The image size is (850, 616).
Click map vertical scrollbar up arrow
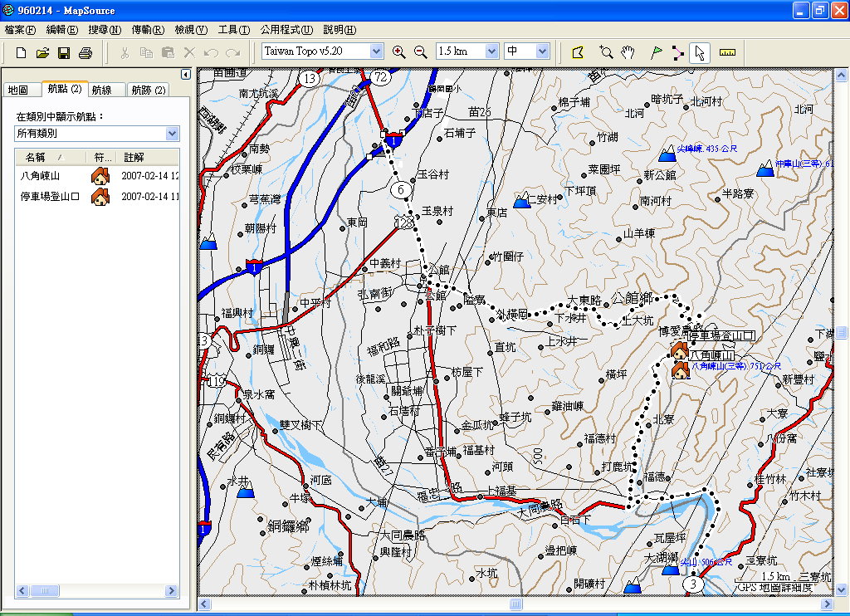point(841,76)
